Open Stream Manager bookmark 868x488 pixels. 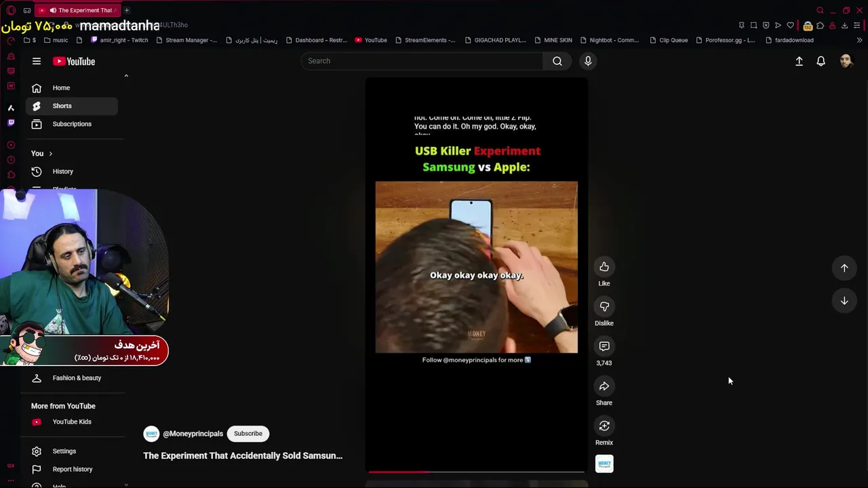(186, 40)
